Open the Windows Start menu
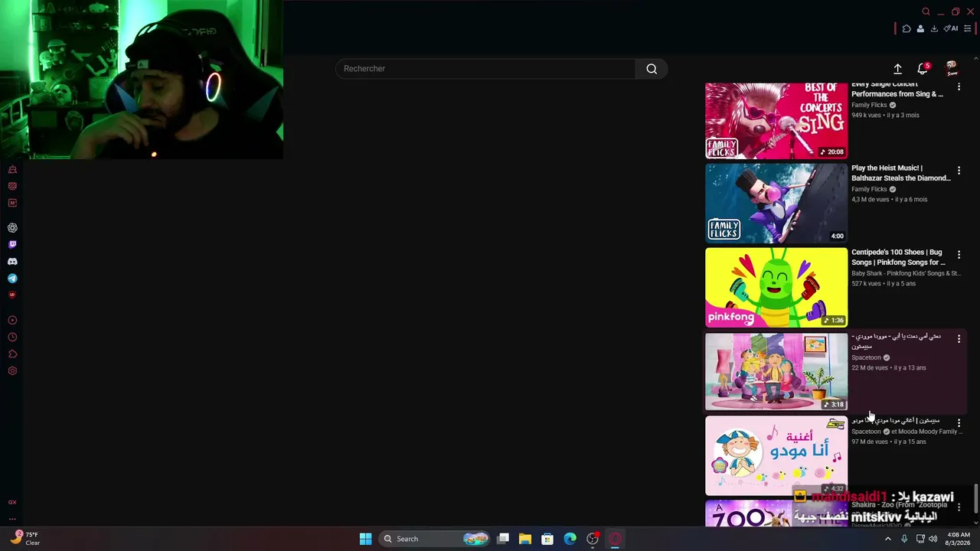 (x=365, y=539)
